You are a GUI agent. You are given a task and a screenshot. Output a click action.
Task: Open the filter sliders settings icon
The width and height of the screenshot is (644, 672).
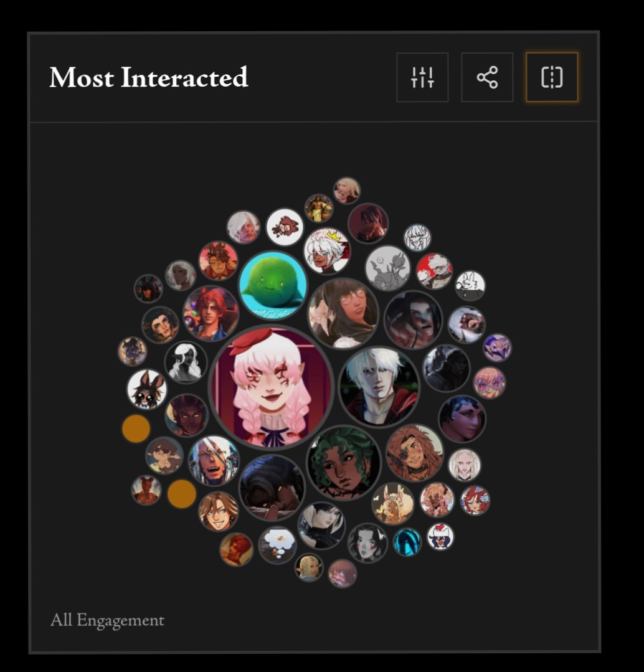[x=422, y=78]
